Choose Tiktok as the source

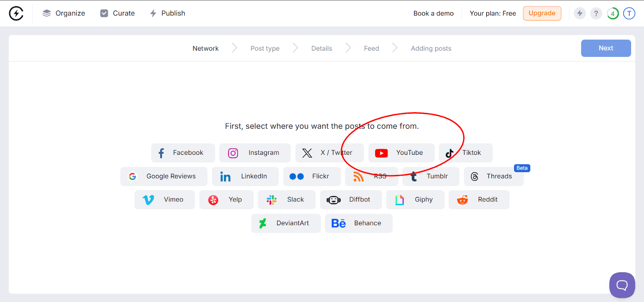coord(466,153)
